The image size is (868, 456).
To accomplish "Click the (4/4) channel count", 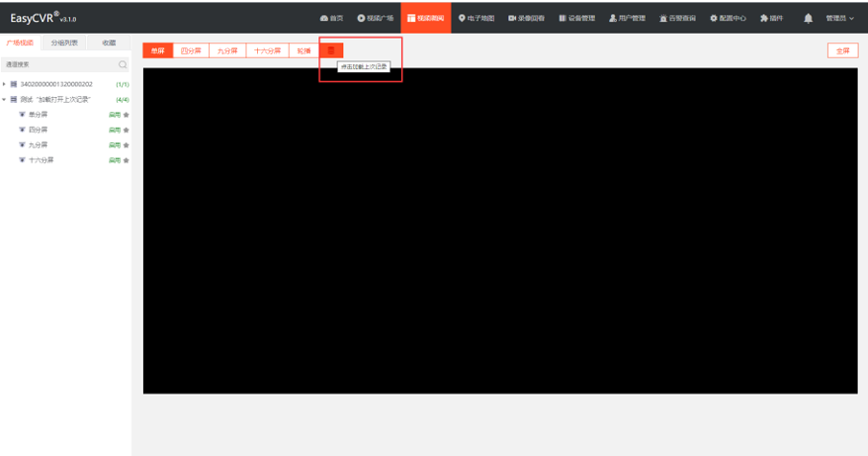I will coord(123,100).
